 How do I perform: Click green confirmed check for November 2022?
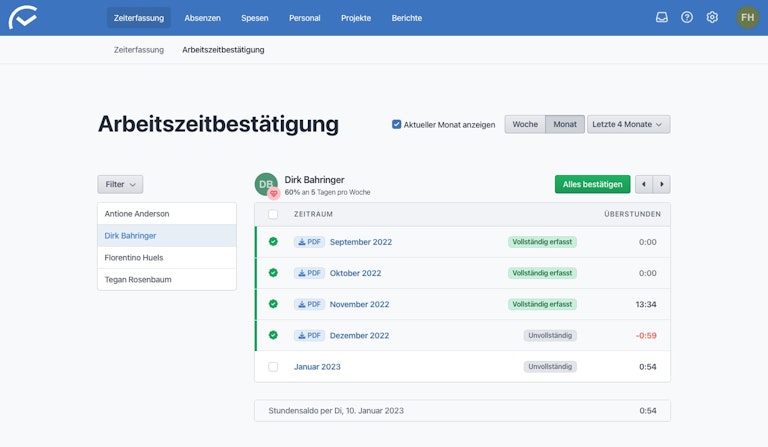[273, 304]
